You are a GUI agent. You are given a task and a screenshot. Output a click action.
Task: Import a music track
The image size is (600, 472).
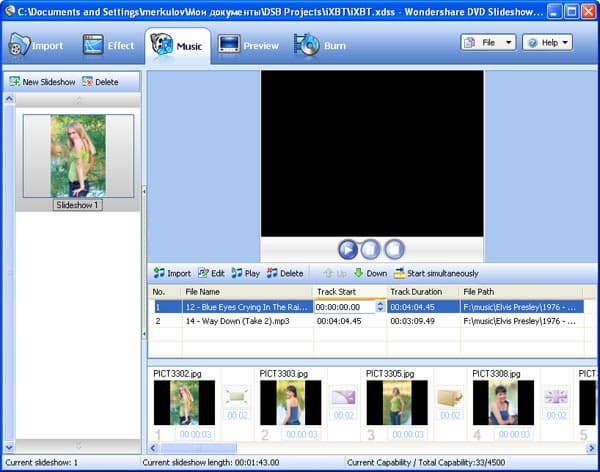(172, 273)
